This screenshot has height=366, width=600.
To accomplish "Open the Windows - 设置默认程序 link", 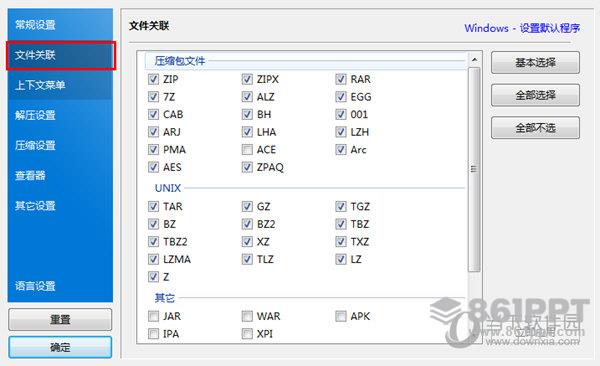I will (522, 28).
